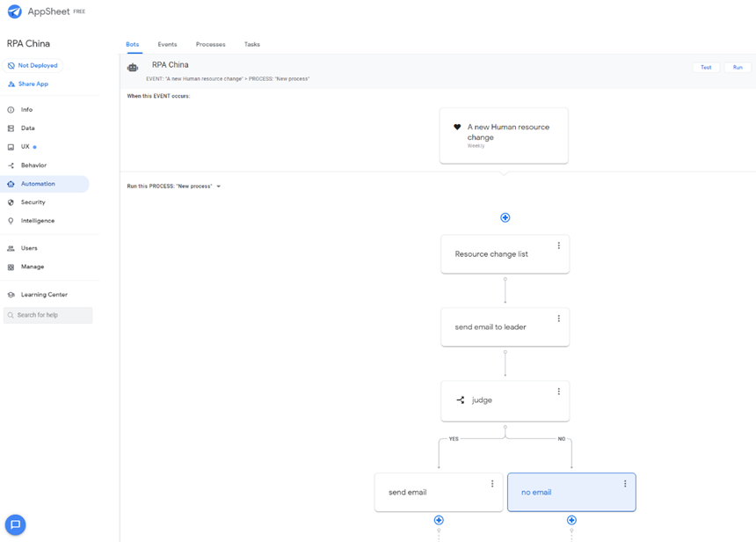Click the AppSheet logo icon

(x=14, y=11)
